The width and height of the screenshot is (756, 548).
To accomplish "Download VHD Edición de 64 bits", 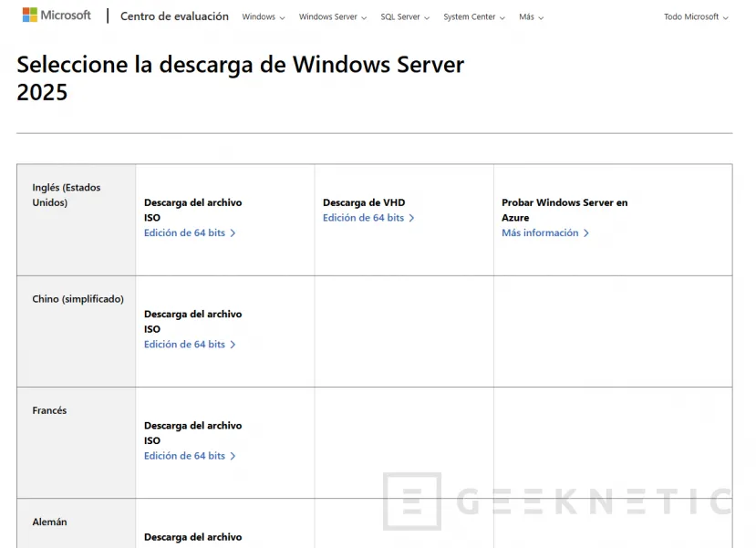I will (368, 218).
